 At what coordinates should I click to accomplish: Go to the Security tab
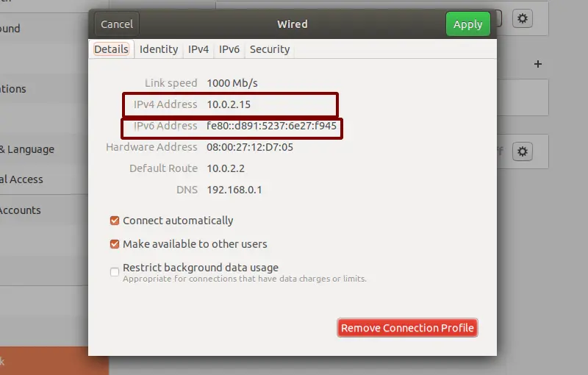coord(270,49)
